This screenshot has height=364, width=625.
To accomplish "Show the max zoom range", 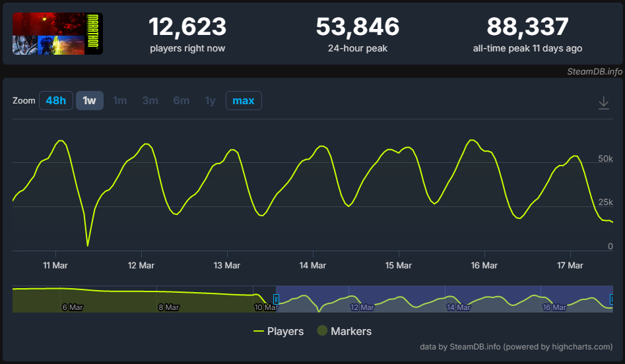I will tap(244, 100).
